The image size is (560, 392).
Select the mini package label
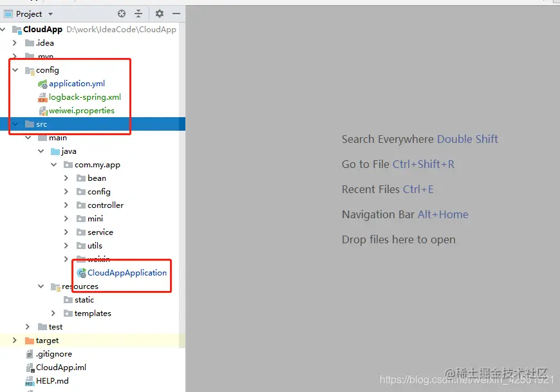95,218
